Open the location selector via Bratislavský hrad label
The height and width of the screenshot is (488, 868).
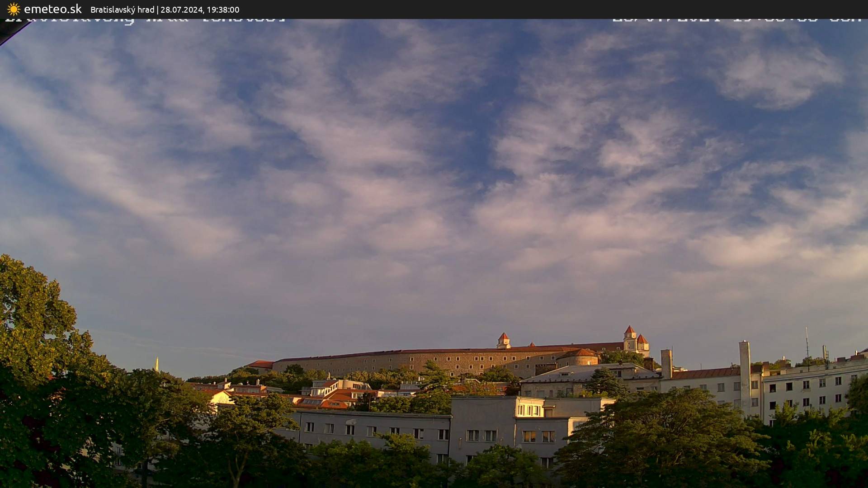[x=123, y=9]
